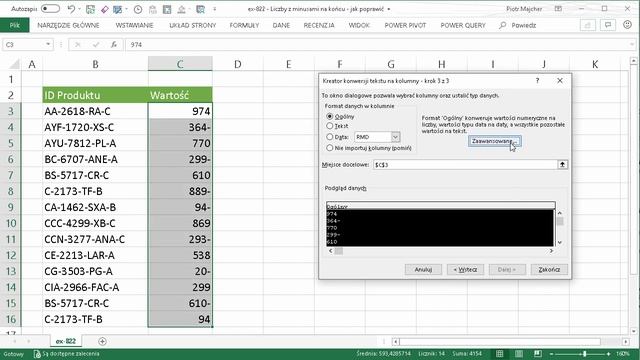Open the Power Query tab
Screen dimensions: 640x360
click(x=463, y=25)
